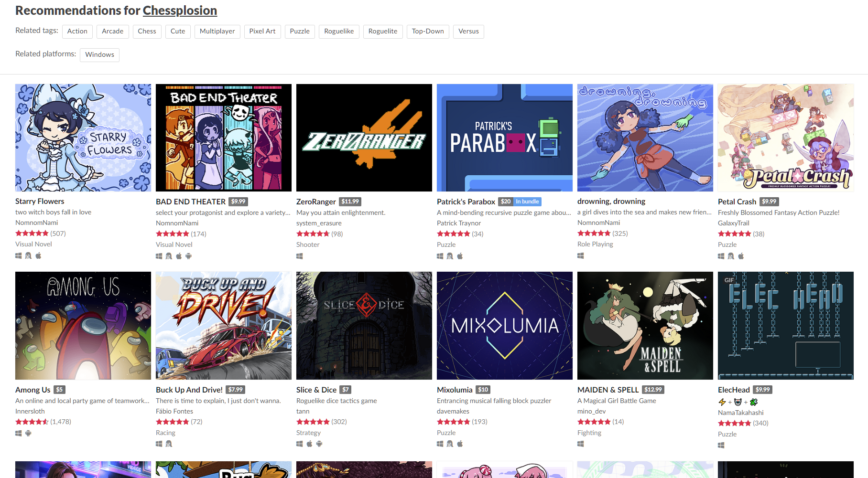Open Starry Flowers cover image

83,138
